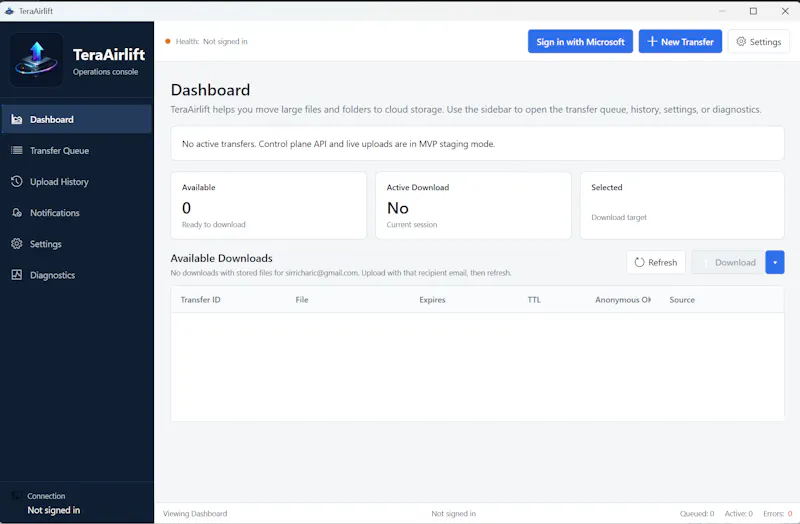Screen dimensions: 800x524
Task: Click the plus icon on New Transfer
Action: [652, 41]
